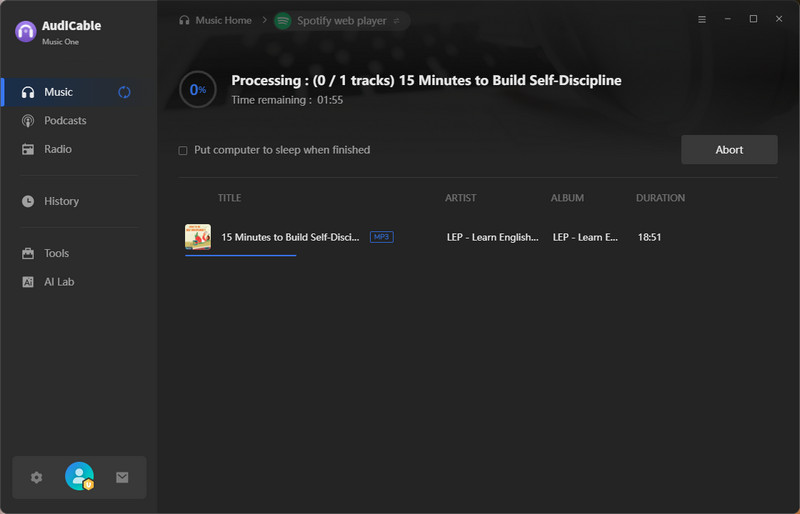The width and height of the screenshot is (800, 514).
Task: Open the History page
Action: pos(79,201)
